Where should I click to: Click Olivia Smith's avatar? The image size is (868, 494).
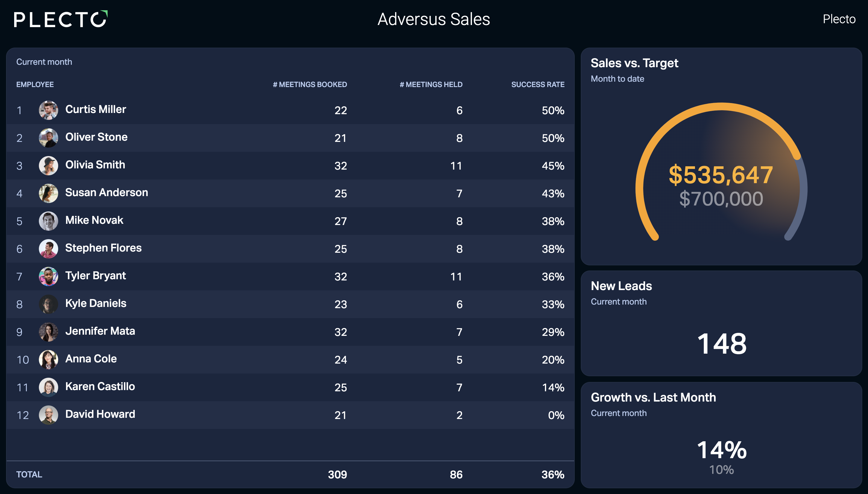[49, 166]
